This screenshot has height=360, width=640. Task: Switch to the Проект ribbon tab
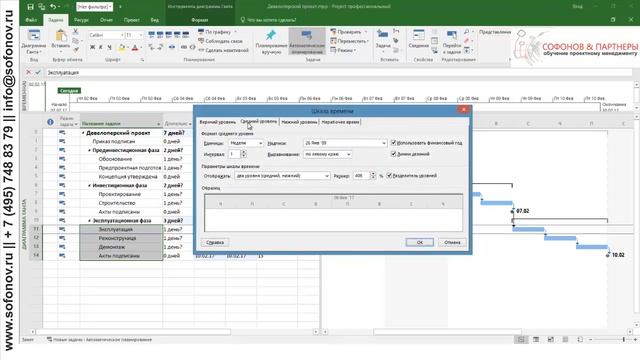pyautogui.click(x=131, y=20)
